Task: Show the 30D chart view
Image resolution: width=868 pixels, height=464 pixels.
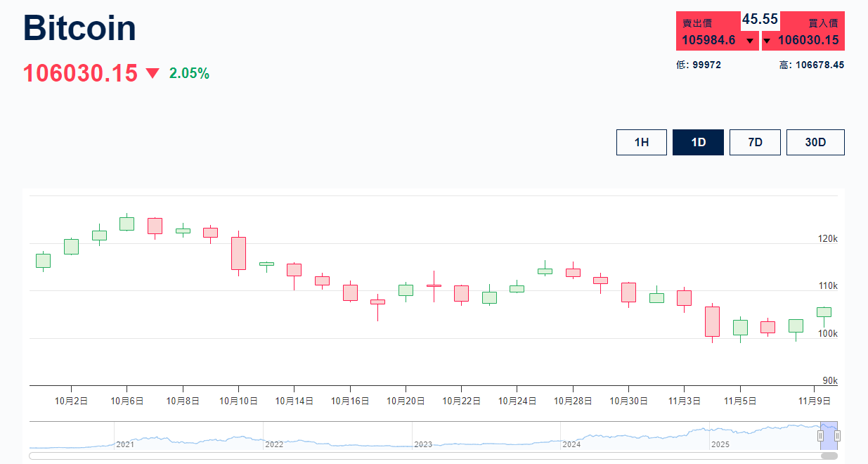Action: (815, 142)
